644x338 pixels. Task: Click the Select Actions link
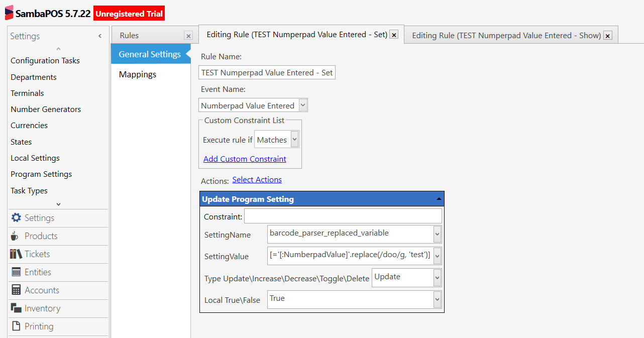257,180
